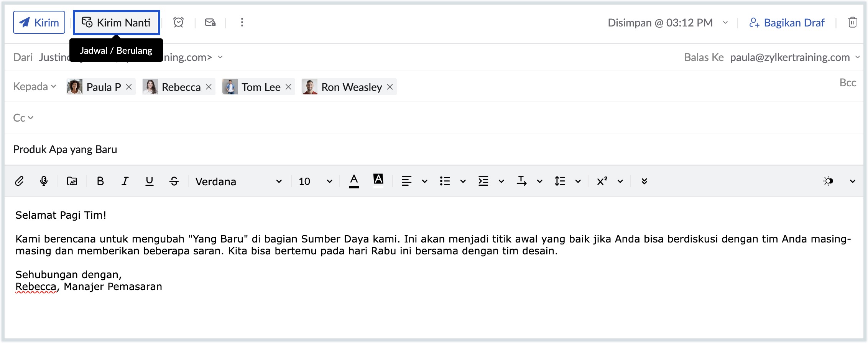Screen dimensions: 868x343
Task: Open the Verdana font family dropdown
Action: click(x=238, y=181)
